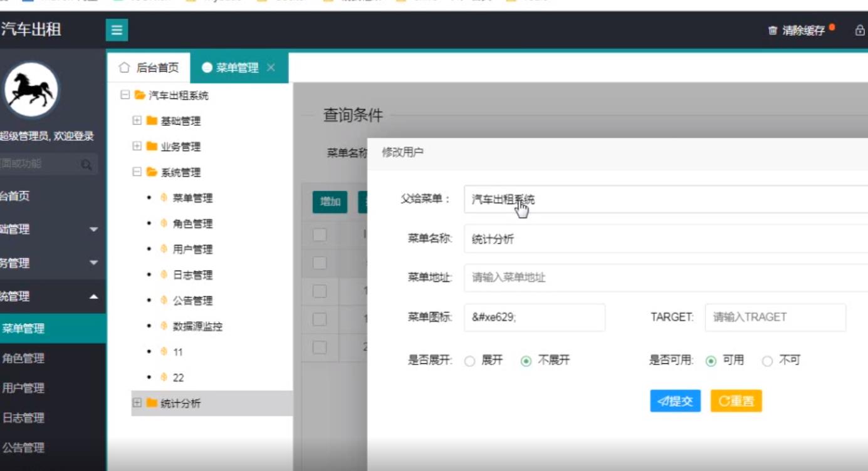
Task: Switch to the 菜单管理 tab
Action: pos(239,68)
